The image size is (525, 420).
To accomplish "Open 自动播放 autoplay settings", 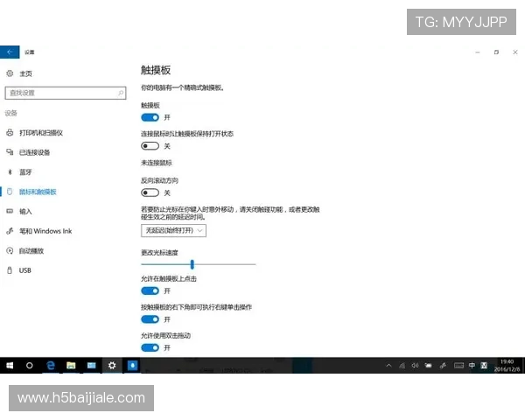I will pos(31,251).
